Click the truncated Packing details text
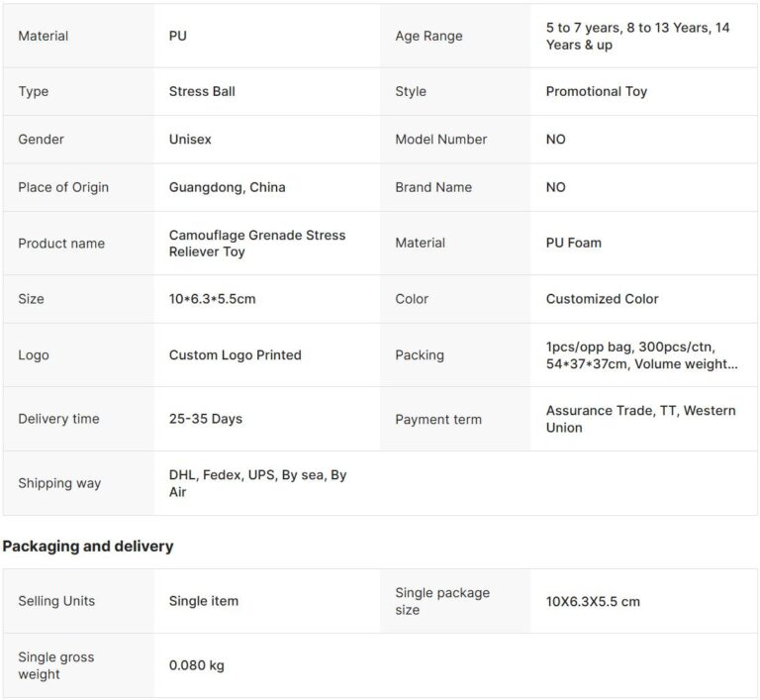 click(641, 355)
